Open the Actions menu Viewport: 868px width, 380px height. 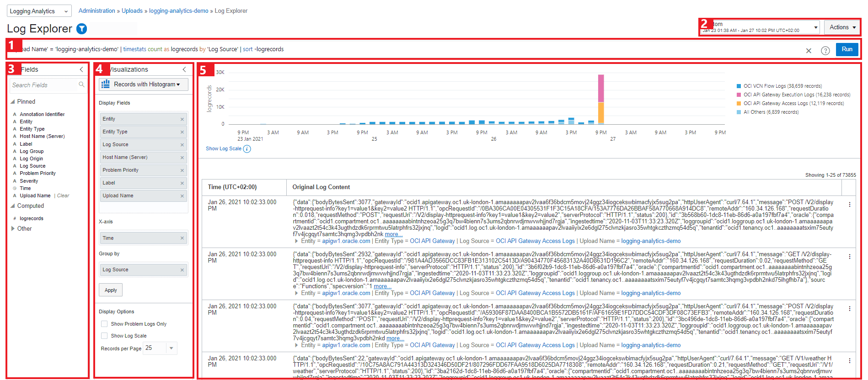click(x=842, y=27)
